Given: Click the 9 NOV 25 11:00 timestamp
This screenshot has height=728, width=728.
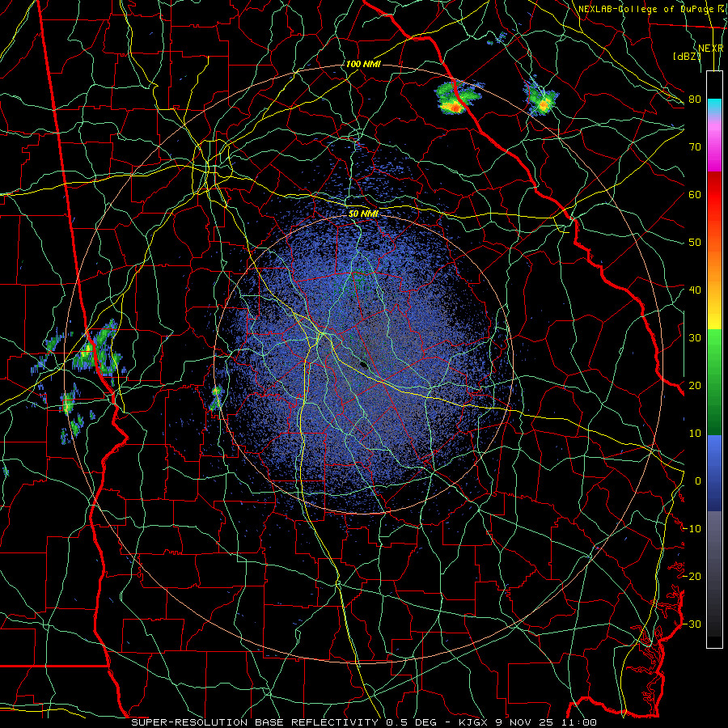Looking at the screenshot, I should pyautogui.click(x=548, y=722).
